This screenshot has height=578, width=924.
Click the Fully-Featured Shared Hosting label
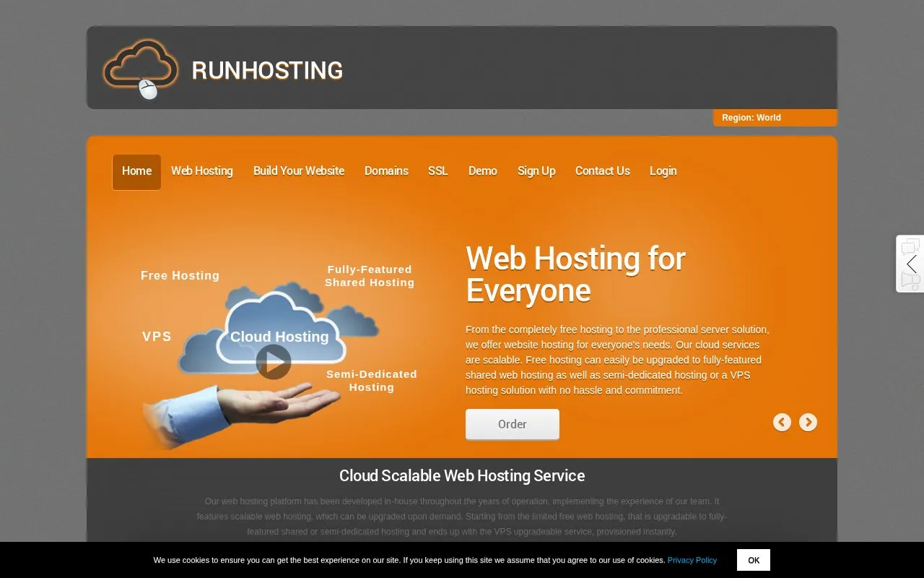click(370, 276)
